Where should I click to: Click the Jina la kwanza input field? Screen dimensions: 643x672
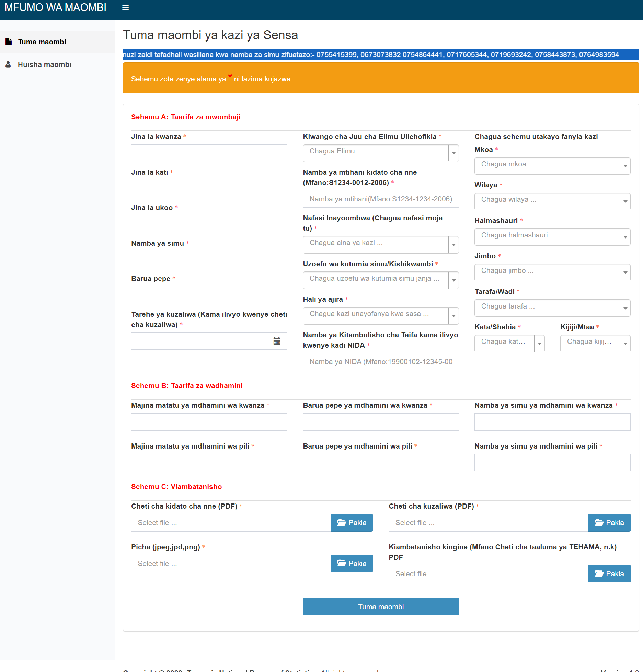point(209,153)
